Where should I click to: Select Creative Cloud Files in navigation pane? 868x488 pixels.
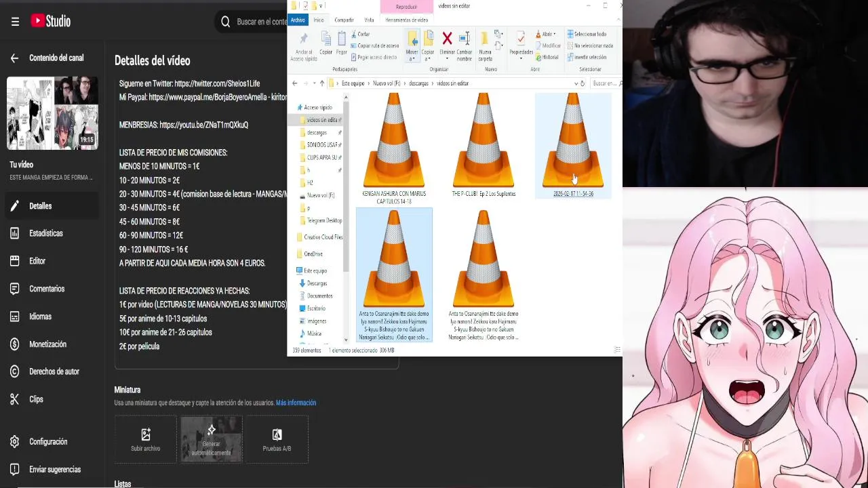[x=319, y=237]
